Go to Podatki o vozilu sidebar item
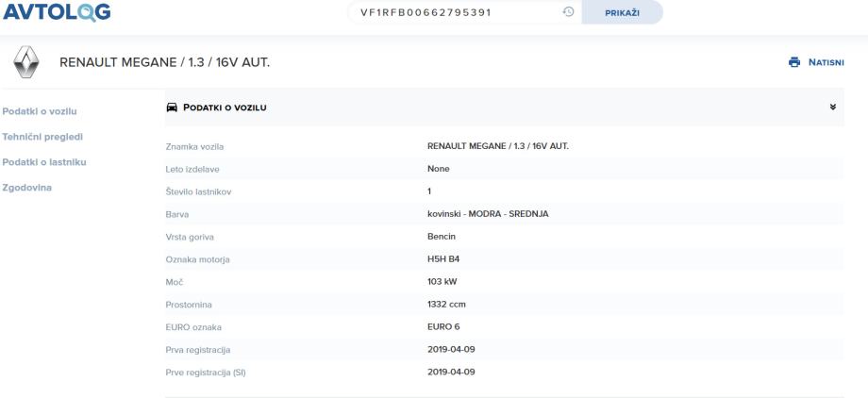 (x=40, y=111)
